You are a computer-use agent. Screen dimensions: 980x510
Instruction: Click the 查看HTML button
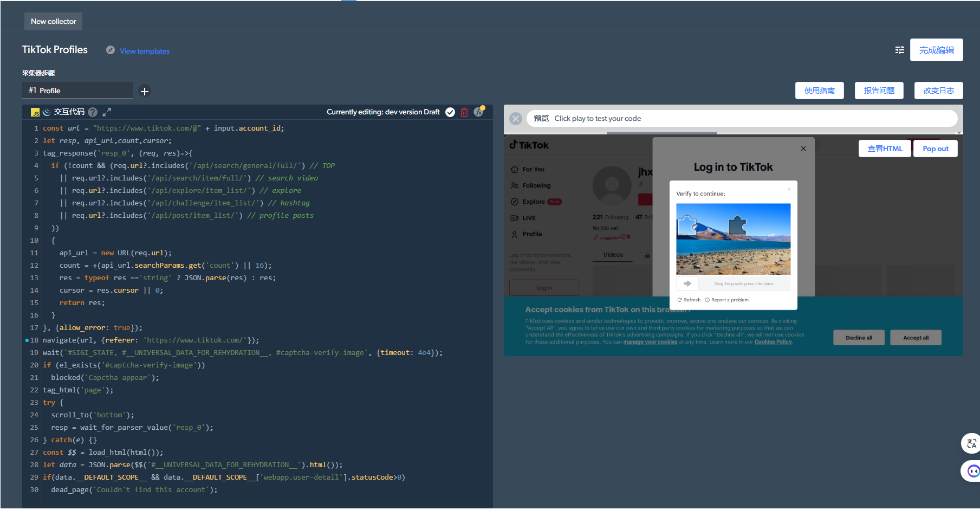[885, 149]
